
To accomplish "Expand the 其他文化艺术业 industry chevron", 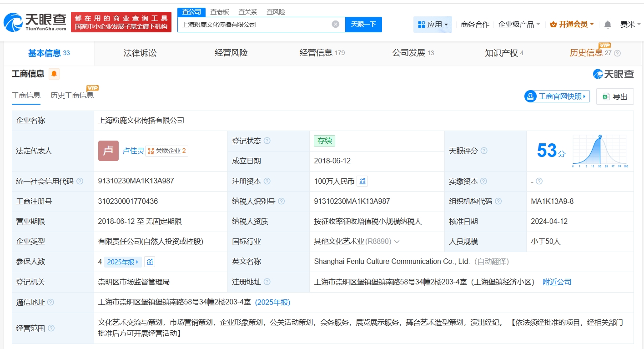I will (397, 242).
